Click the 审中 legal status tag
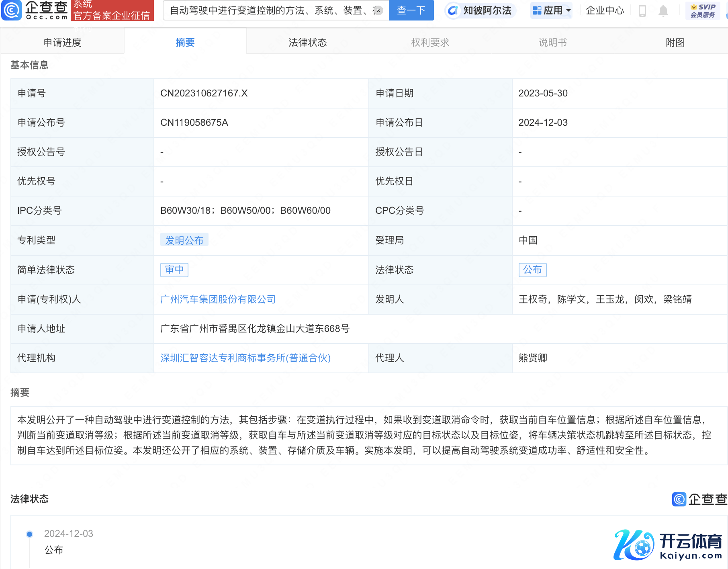 (174, 270)
